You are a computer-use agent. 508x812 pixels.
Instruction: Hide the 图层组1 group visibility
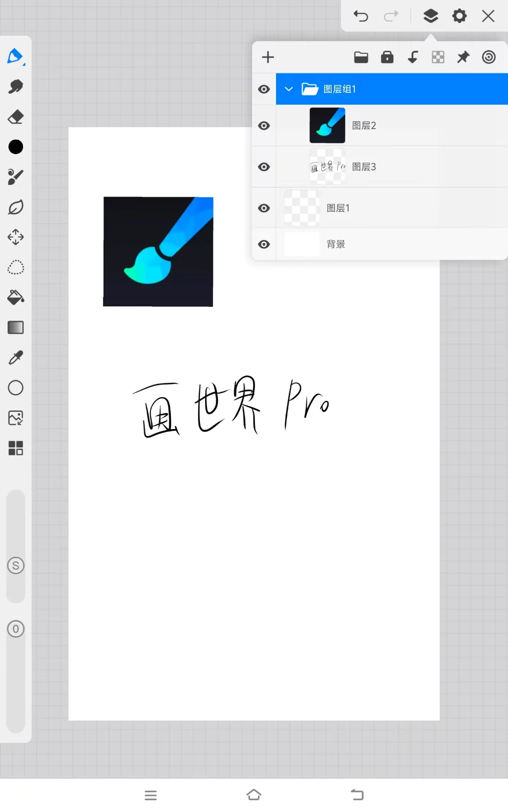(264, 89)
